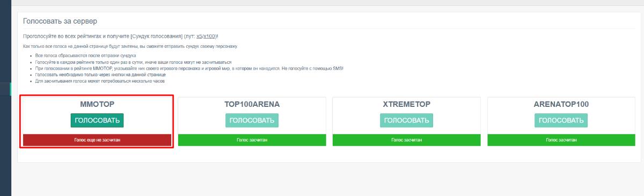Select bullet about MMOTOP character nickname
Image resolution: width=644 pixels, height=196 pixels.
(x=189, y=69)
